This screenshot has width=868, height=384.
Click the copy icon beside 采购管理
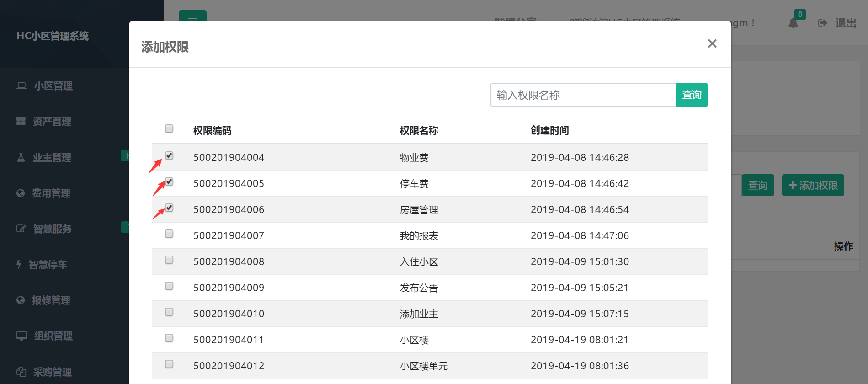point(21,372)
